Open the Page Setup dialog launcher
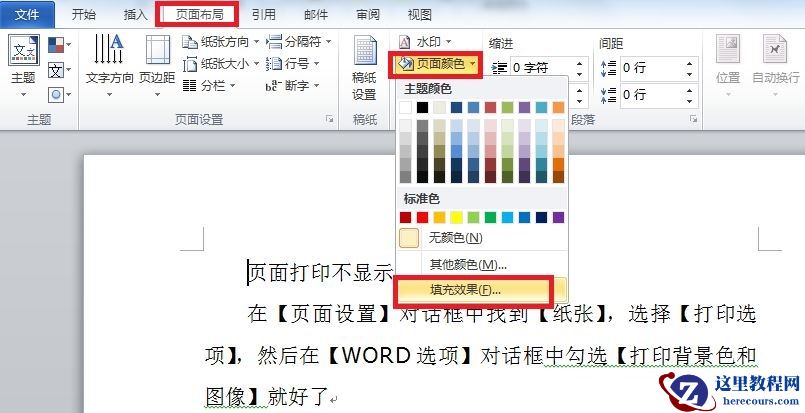Viewport: 805px width, 413px height. pyautogui.click(x=329, y=119)
